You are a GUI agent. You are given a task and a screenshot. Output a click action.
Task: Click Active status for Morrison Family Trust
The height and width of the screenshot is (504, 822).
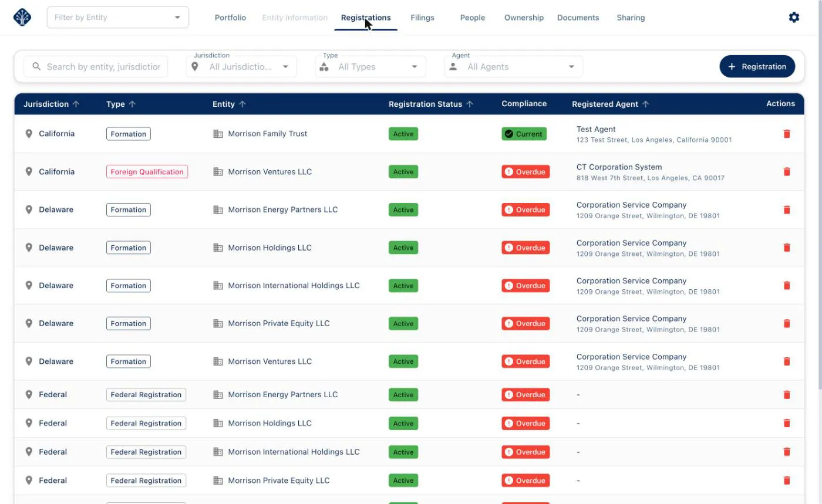click(x=403, y=134)
